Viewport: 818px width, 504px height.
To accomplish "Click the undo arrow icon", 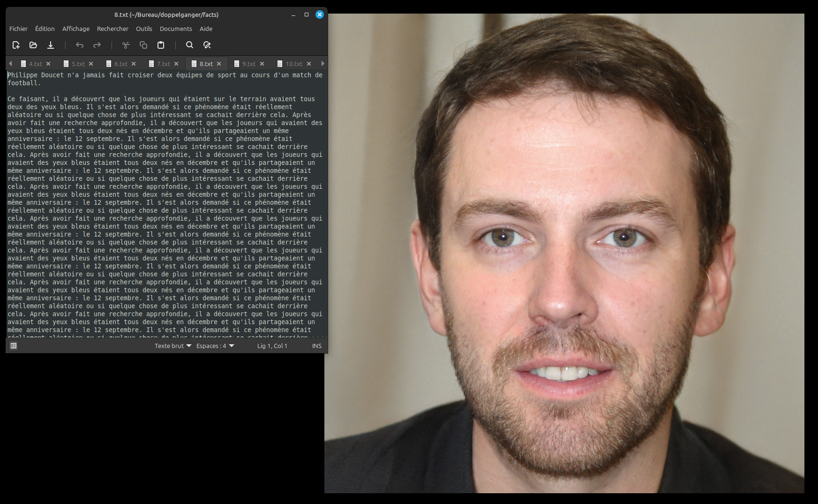I will pos(80,45).
